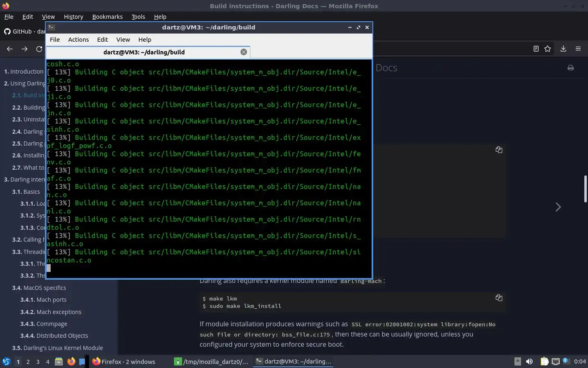Open the terminal Help menu
Screen dimensions: 588x368
[x=145, y=40]
